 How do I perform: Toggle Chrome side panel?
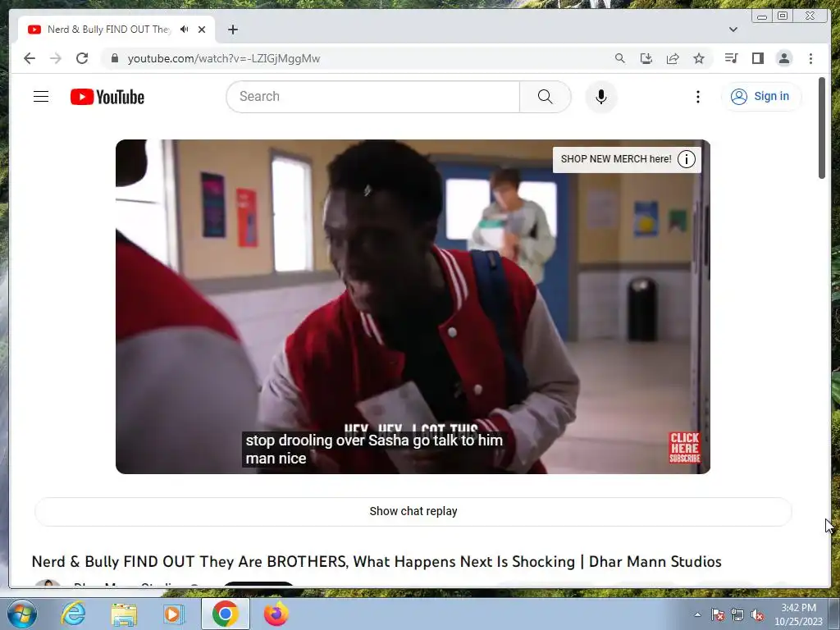[x=757, y=58]
